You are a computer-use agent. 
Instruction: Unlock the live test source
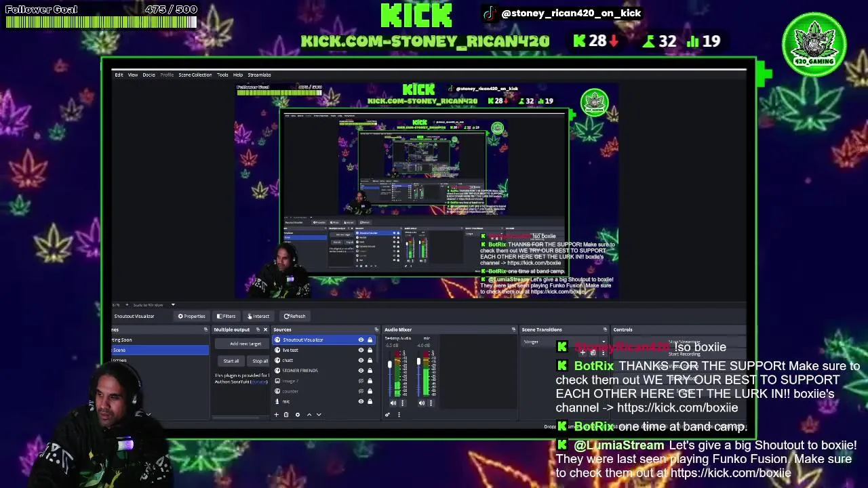[370, 350]
